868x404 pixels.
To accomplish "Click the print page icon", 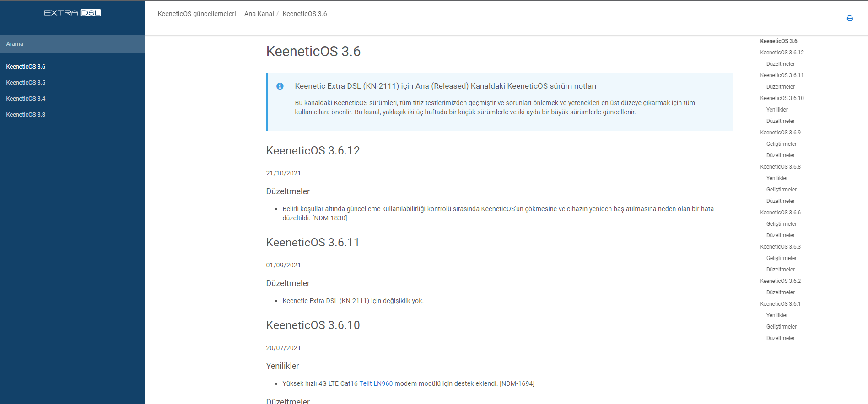I will [x=850, y=18].
